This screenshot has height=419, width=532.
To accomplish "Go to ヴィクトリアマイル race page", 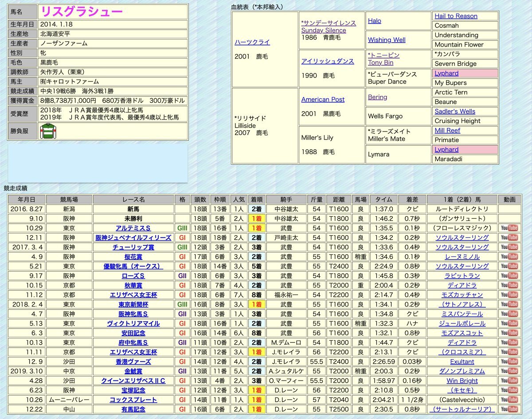I will 133,323.
